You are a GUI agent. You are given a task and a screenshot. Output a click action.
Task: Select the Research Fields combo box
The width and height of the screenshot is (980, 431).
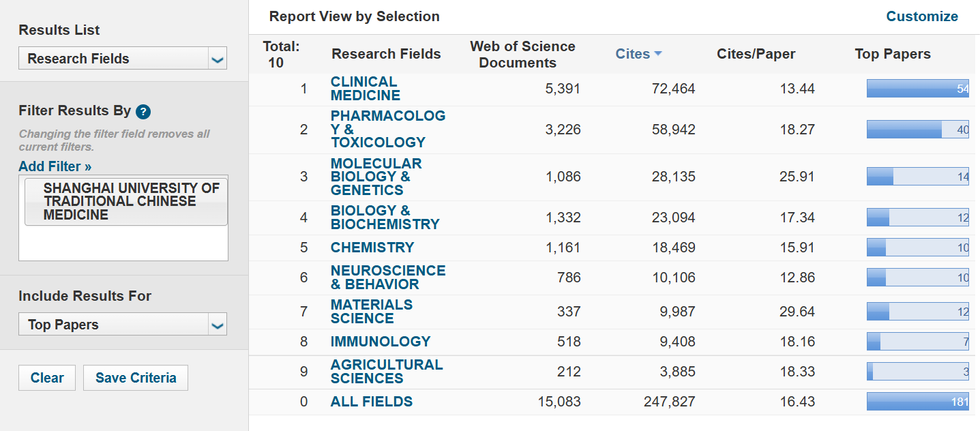[123, 59]
